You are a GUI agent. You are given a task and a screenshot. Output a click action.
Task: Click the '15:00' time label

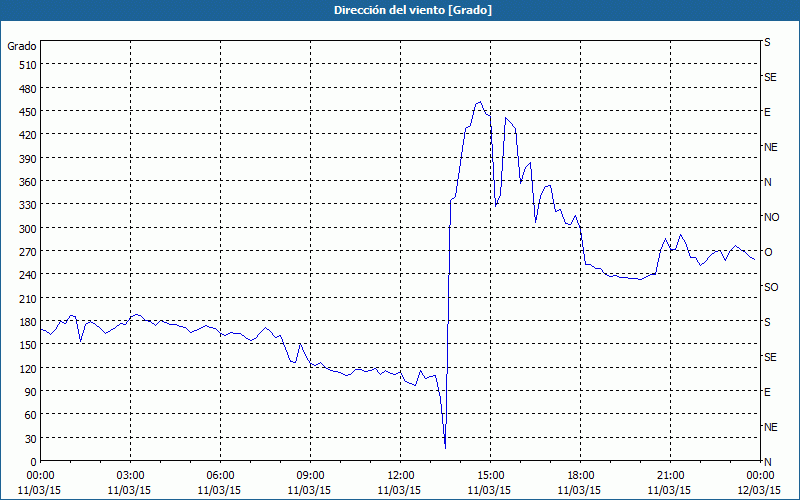[490, 476]
